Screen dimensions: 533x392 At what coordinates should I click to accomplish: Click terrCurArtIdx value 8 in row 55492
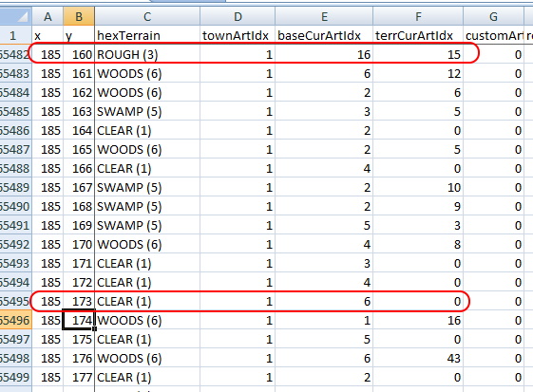[418, 244]
